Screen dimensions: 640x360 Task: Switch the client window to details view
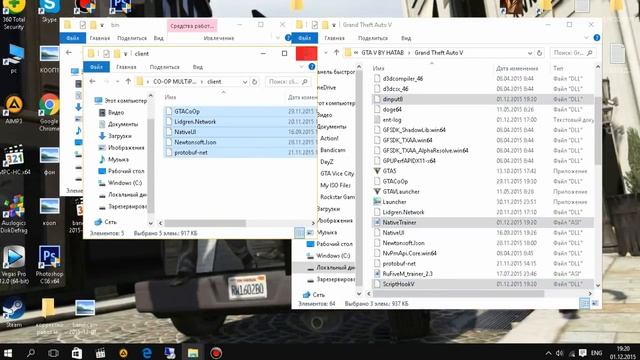tap(300, 233)
